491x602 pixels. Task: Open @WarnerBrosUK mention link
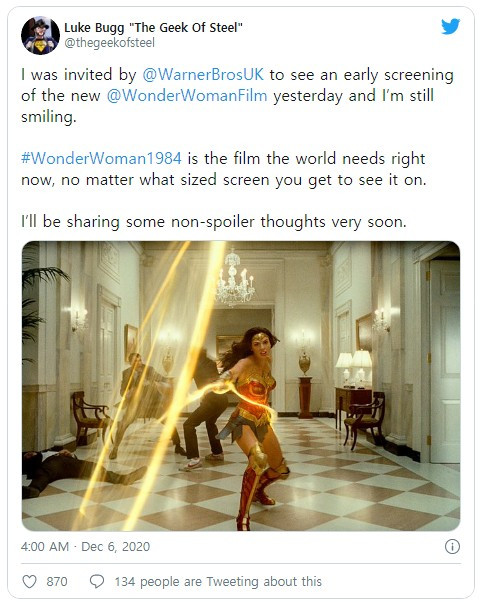[x=203, y=74]
